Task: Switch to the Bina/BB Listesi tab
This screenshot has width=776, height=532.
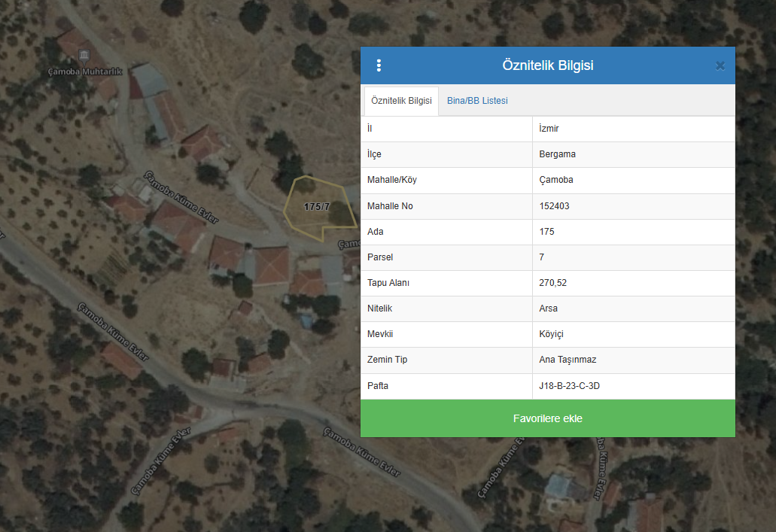Action: click(477, 101)
